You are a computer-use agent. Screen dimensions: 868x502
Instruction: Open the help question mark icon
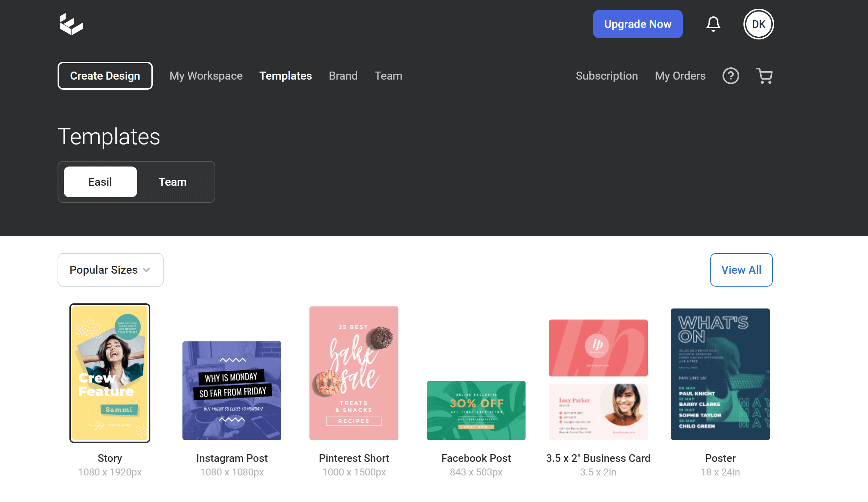(x=731, y=76)
